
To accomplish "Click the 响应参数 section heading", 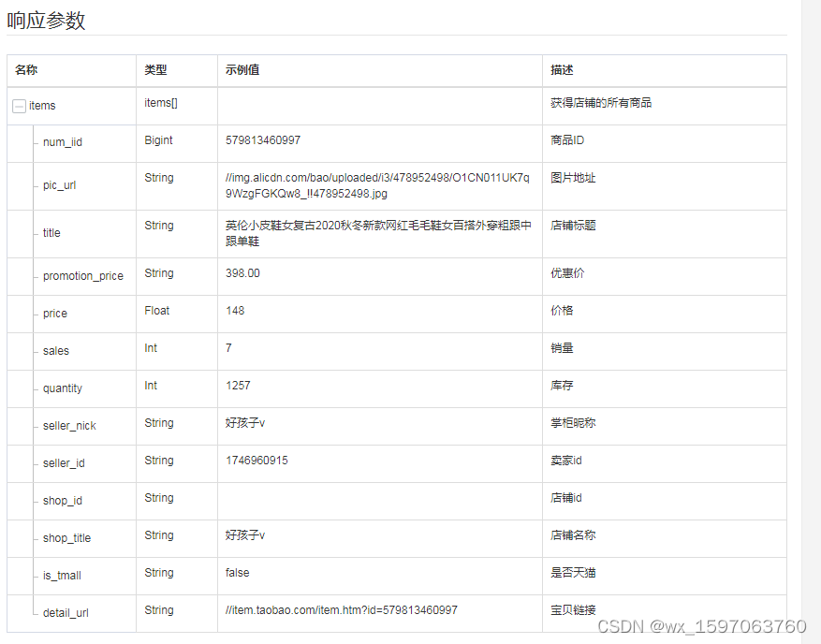I will click(x=46, y=21).
